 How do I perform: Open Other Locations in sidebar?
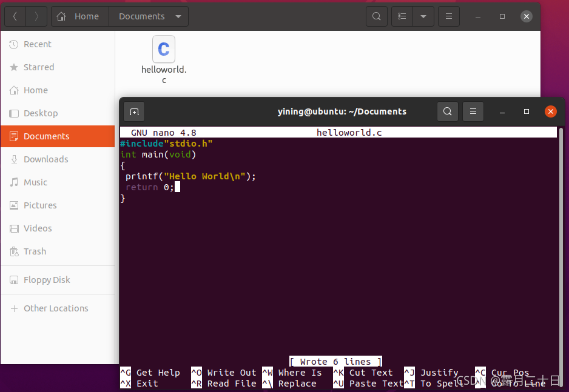click(58, 308)
